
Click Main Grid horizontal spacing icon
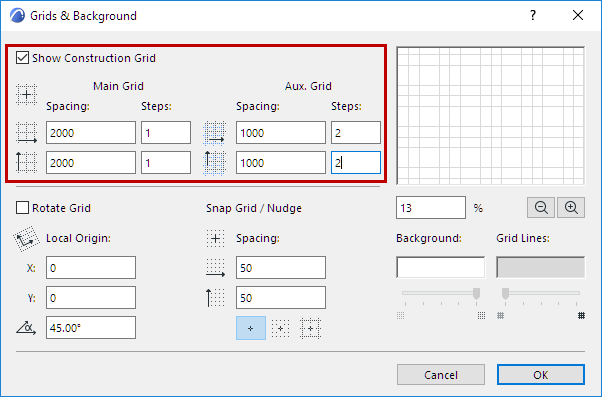26,133
